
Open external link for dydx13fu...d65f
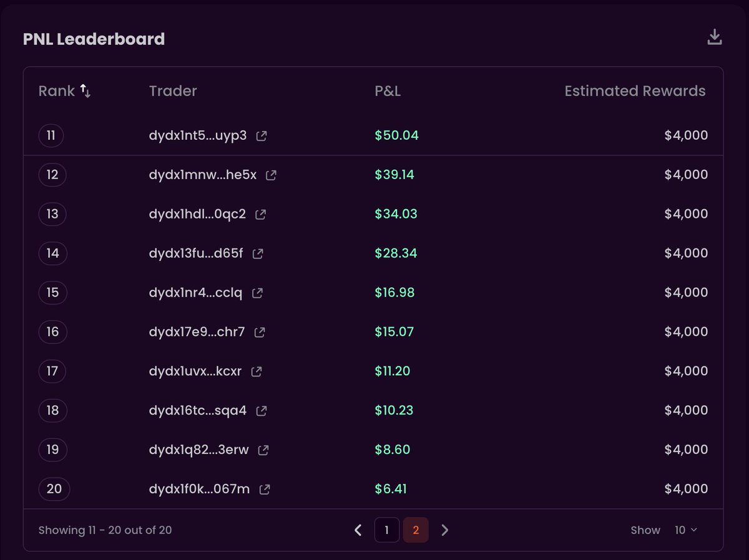point(257,253)
